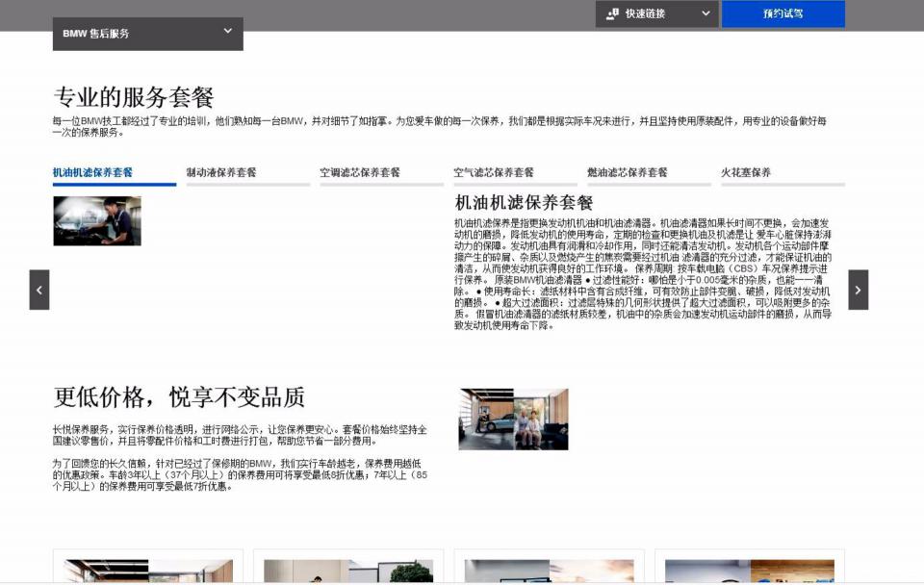Switch to the 制动液保养套餐 tab
The width and height of the screenshot is (924, 585).
pyautogui.click(x=248, y=173)
